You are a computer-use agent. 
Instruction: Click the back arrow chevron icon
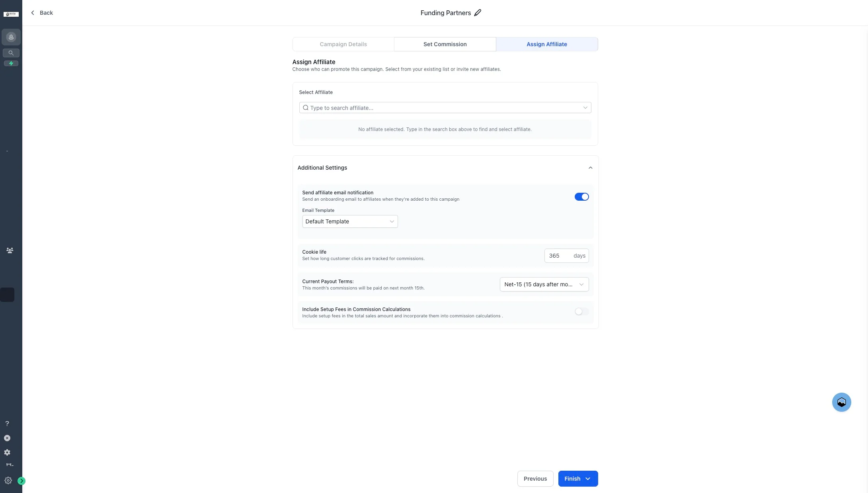(33, 13)
